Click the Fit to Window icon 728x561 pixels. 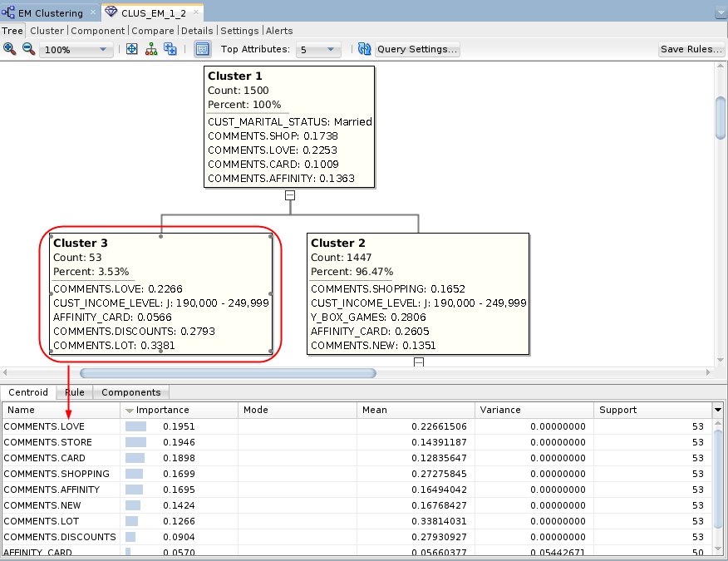point(131,49)
